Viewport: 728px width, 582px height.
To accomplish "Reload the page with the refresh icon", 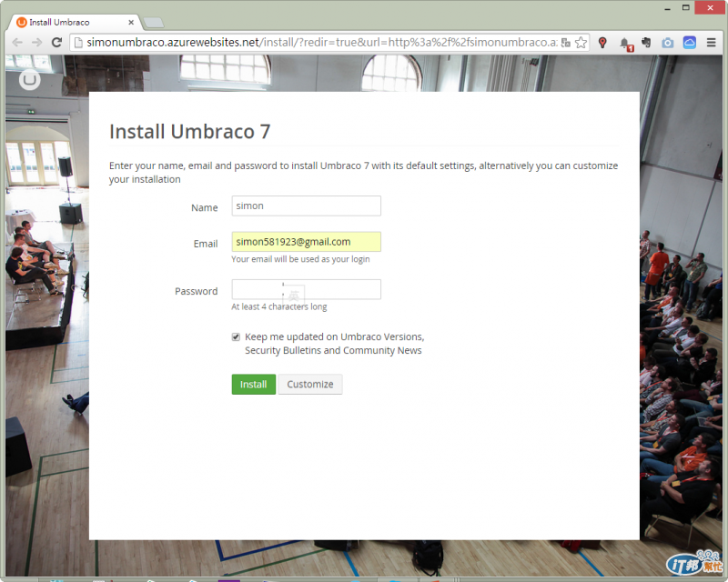I will (56, 43).
